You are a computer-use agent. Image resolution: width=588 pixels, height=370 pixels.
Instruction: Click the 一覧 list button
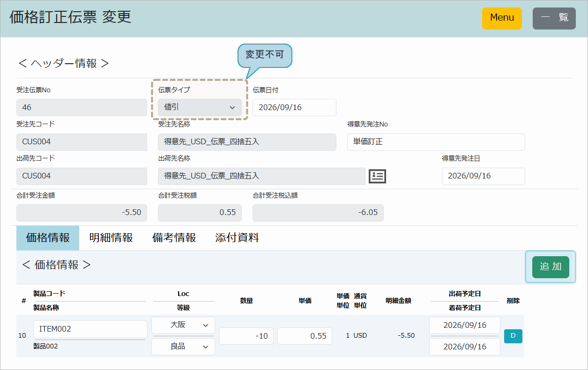(x=554, y=18)
